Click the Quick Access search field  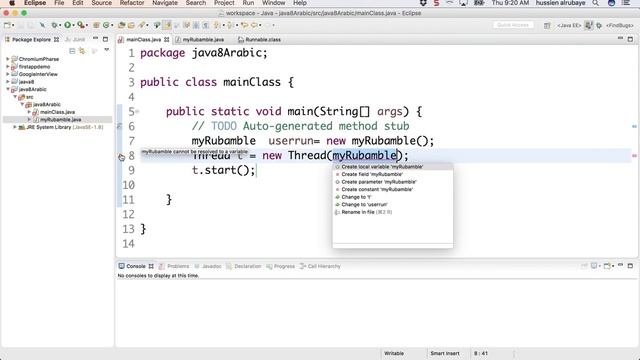(x=513, y=25)
